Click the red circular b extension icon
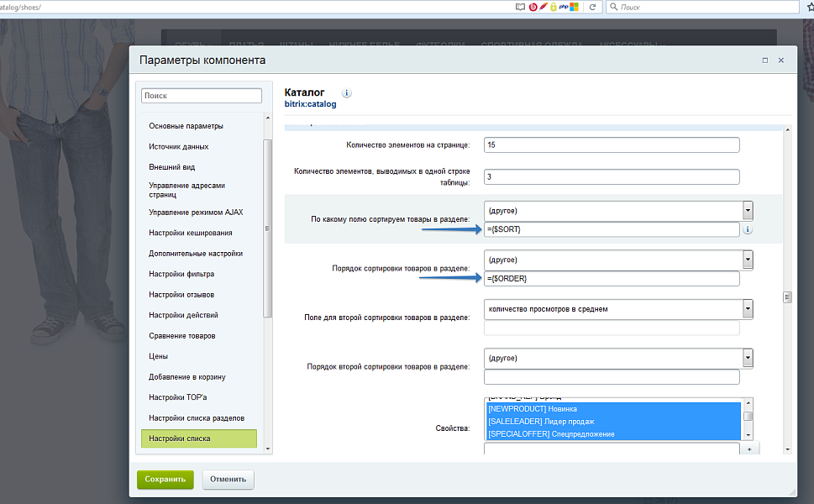Image resolution: width=814 pixels, height=504 pixels. [x=533, y=7]
